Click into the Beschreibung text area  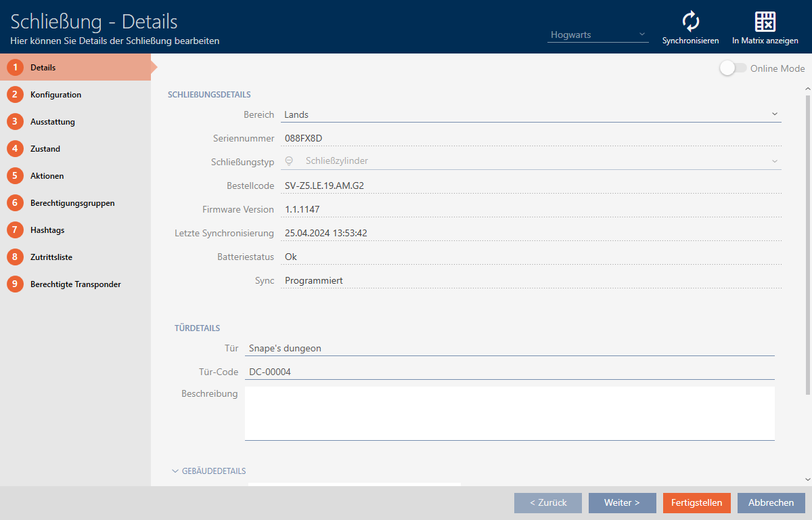(509, 413)
